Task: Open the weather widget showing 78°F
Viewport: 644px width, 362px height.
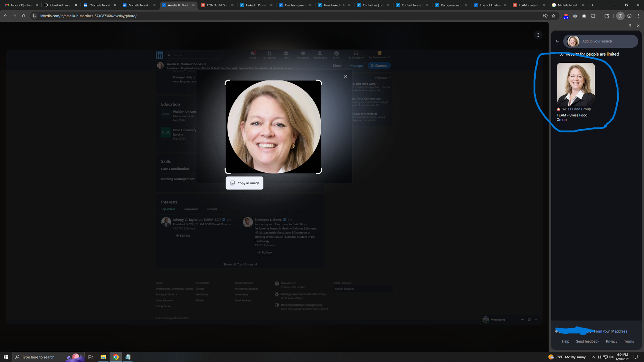Action: [x=567, y=357]
